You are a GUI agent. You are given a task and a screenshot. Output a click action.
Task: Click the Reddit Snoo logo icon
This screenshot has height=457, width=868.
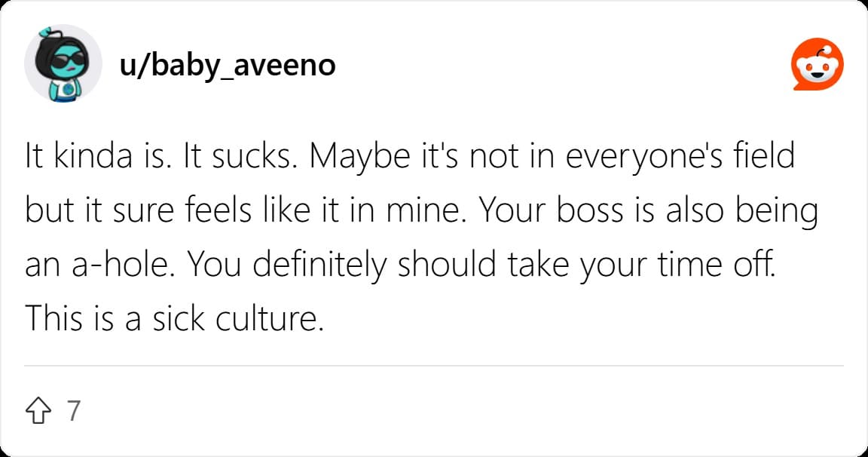817,64
